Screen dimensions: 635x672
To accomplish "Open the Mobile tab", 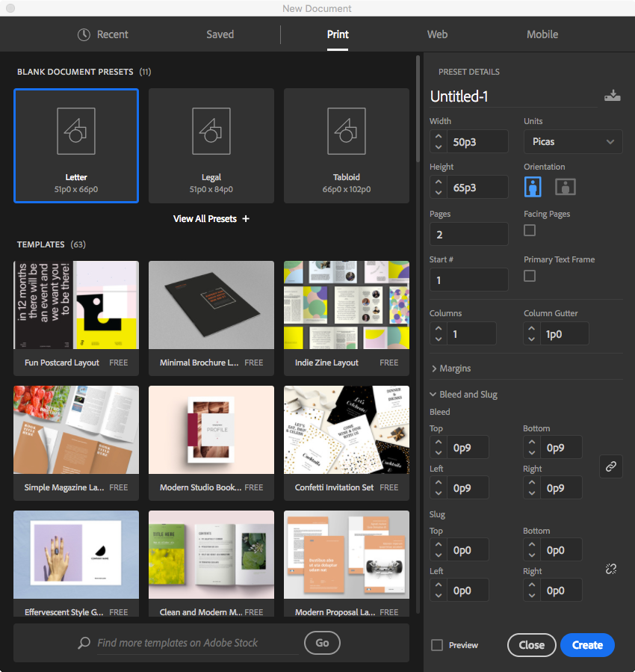I will [x=542, y=34].
